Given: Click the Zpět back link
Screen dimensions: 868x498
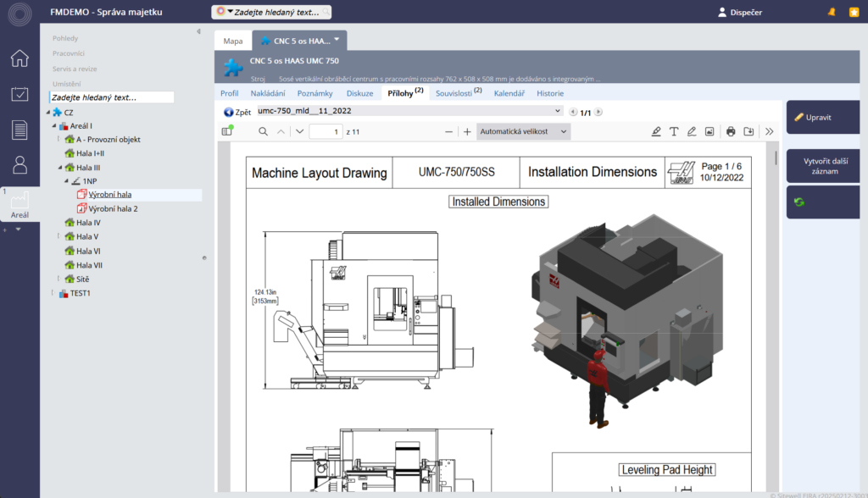Looking at the screenshot, I should click(237, 112).
